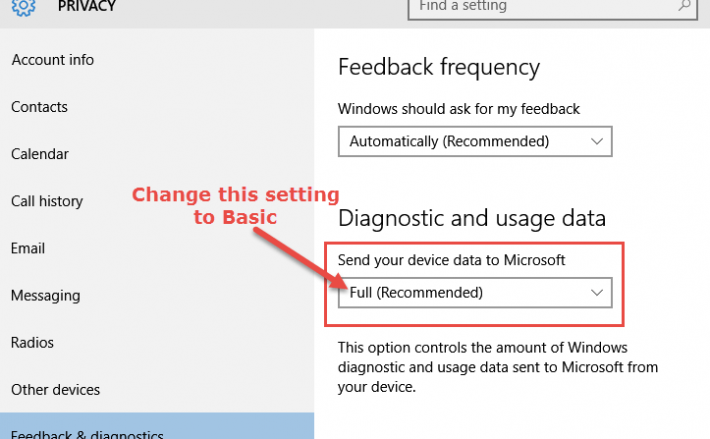Open the Automatically (Recommended) feedback dropdown
This screenshot has width=710, height=439.
[x=475, y=142]
